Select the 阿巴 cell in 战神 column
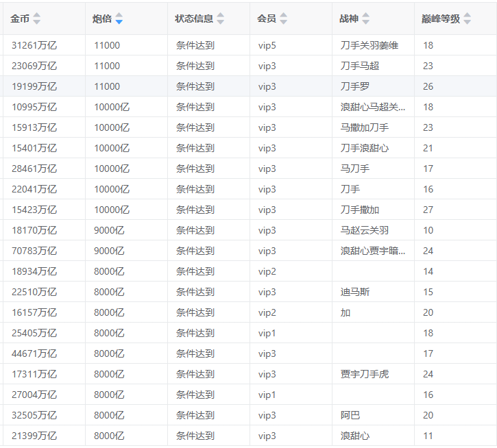Screen dimensions: 497x448 [350, 415]
